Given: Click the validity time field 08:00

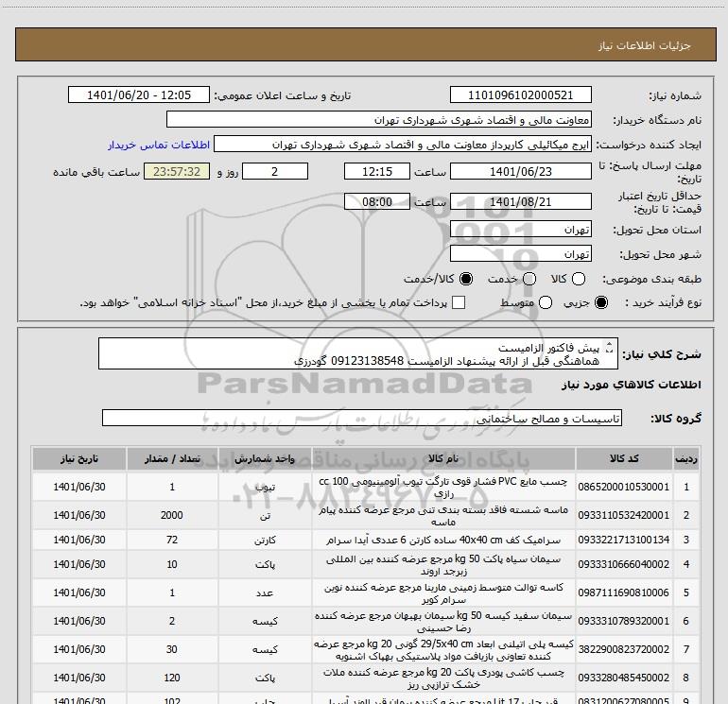Looking at the screenshot, I should tap(377, 202).
